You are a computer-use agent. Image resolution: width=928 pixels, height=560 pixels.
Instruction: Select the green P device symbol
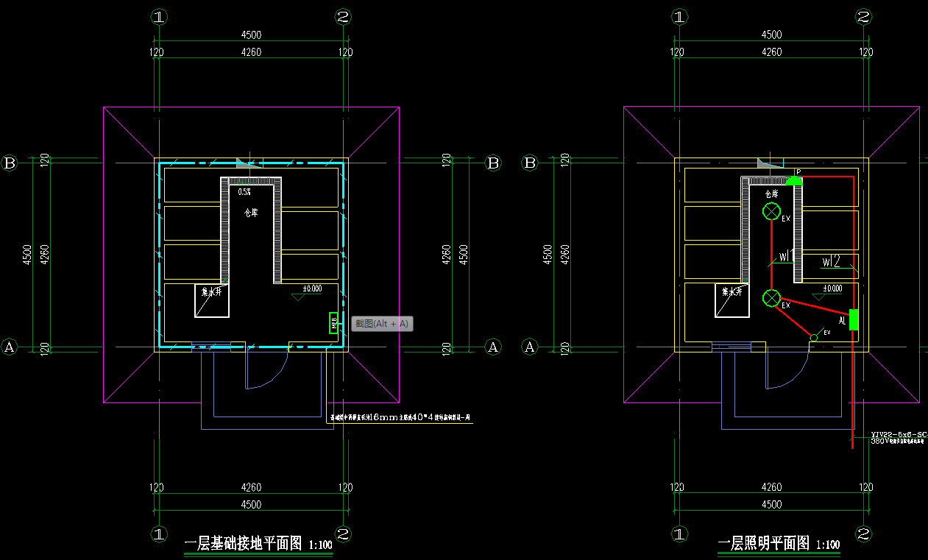[793, 180]
